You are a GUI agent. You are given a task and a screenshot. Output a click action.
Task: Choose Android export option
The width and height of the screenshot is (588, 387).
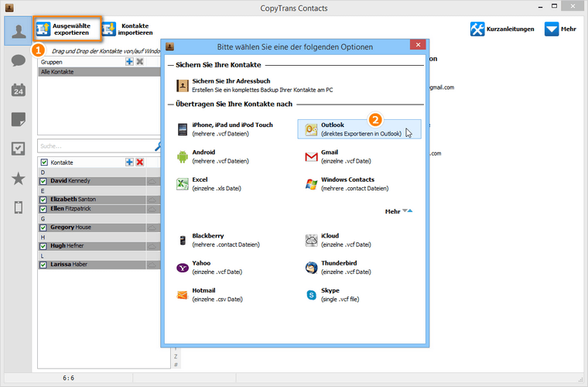click(x=213, y=156)
